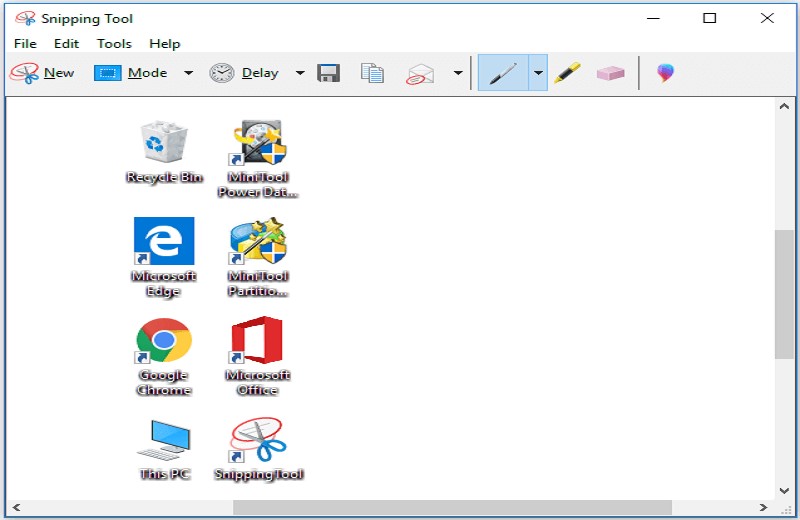This screenshot has height=520, width=800.
Task: Click the "This PC" label text
Action: click(x=164, y=474)
